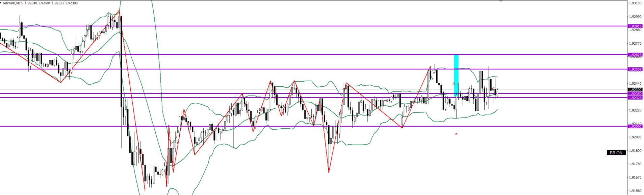Open the chart menu triangle beside GBPAUD
This screenshot has width=644, height=195.
tap(1, 3)
